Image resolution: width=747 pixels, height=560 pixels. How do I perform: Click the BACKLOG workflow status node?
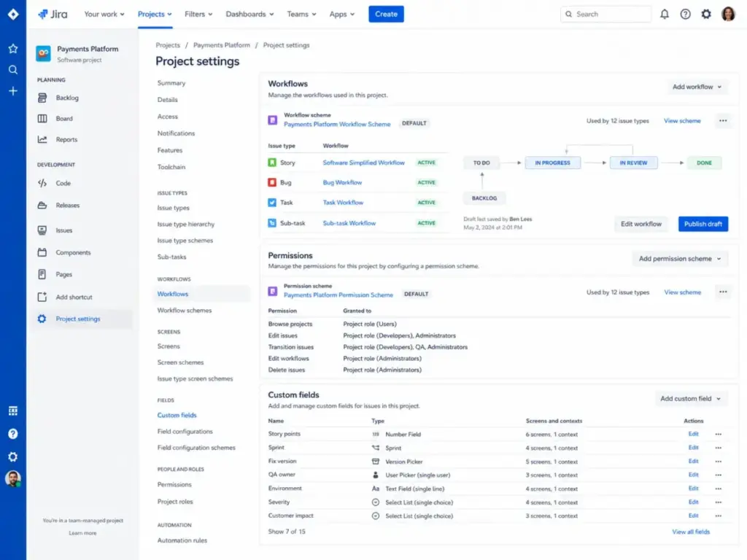pyautogui.click(x=484, y=198)
